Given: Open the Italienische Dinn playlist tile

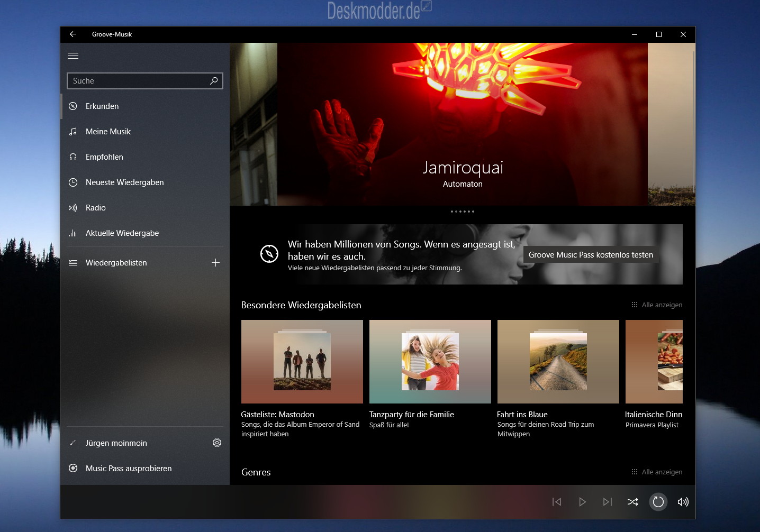Looking at the screenshot, I should [654, 362].
